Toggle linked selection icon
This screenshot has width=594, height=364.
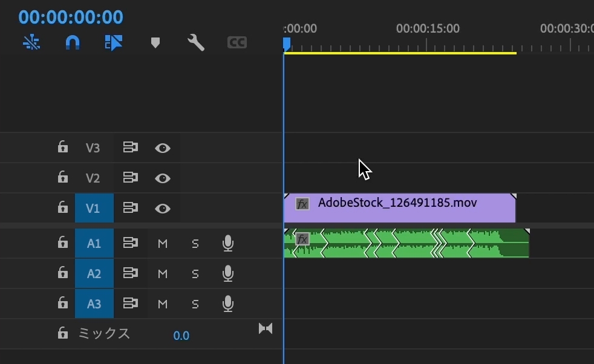pos(114,42)
